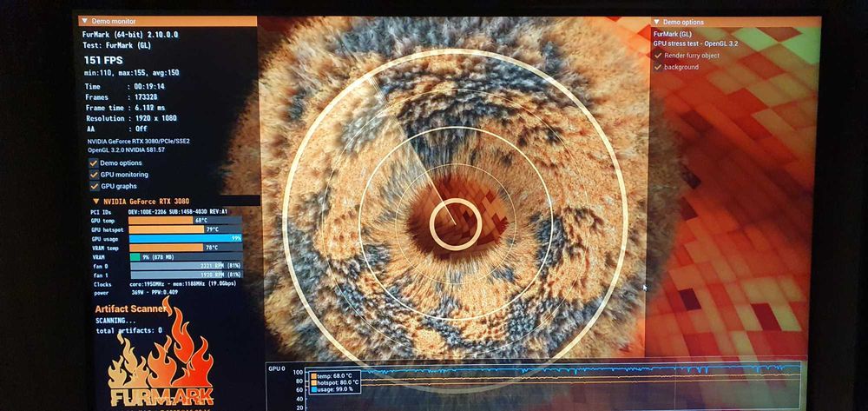
Task: Click the AA : Off row
Action: tap(116, 129)
